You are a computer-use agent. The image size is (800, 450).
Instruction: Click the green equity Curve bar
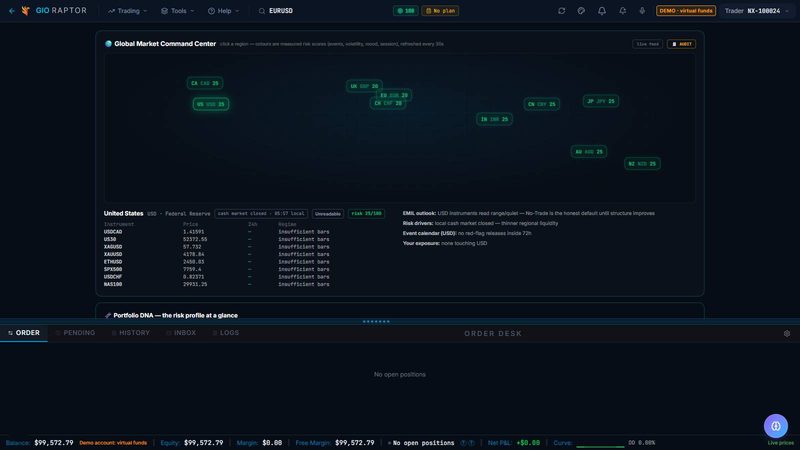(600, 446)
